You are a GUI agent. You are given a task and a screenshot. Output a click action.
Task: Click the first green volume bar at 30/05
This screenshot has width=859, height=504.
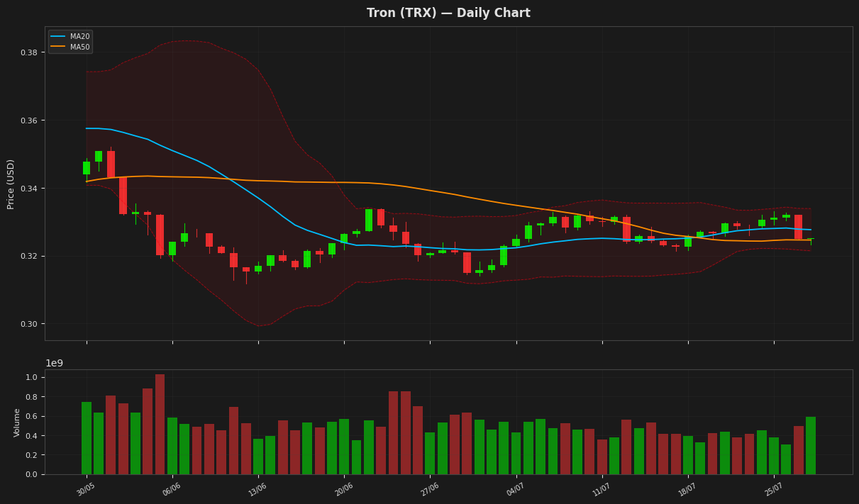87,438
